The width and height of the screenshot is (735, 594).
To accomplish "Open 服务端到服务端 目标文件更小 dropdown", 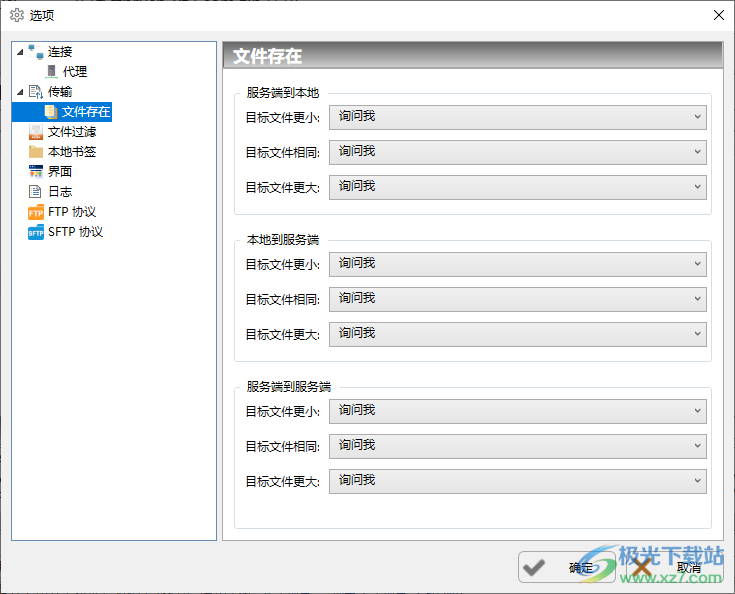I will point(518,411).
